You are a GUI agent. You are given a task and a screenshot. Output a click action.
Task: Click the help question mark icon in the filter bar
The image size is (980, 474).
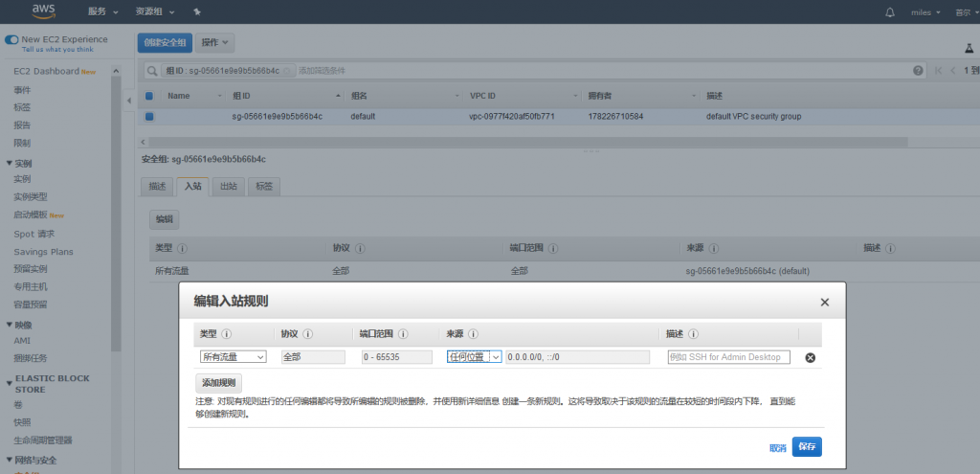[x=918, y=70]
